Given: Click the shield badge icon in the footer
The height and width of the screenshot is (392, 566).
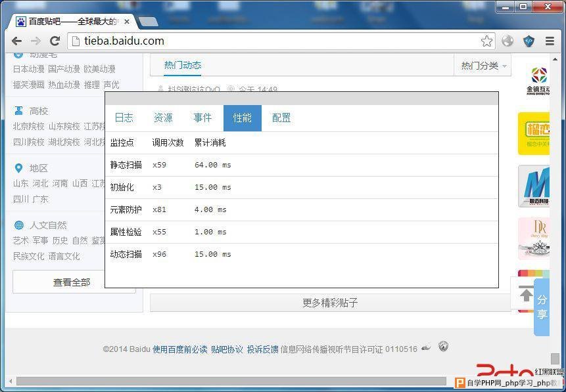Looking at the screenshot, I should pos(444,347).
